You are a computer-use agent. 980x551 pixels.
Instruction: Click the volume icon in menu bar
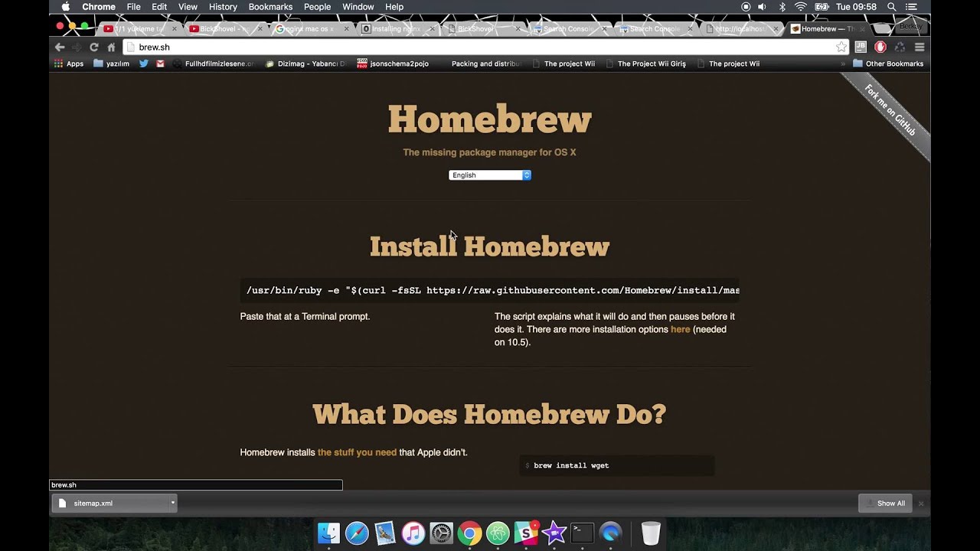click(762, 7)
